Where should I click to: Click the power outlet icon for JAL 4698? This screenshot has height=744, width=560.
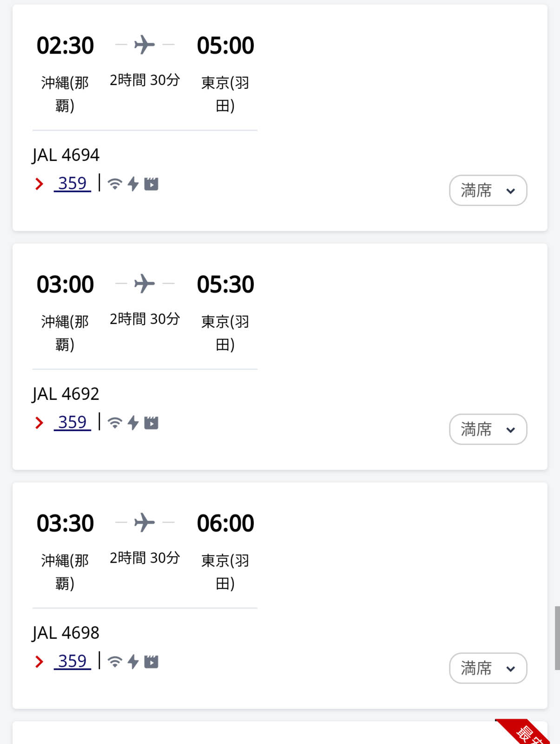(133, 662)
